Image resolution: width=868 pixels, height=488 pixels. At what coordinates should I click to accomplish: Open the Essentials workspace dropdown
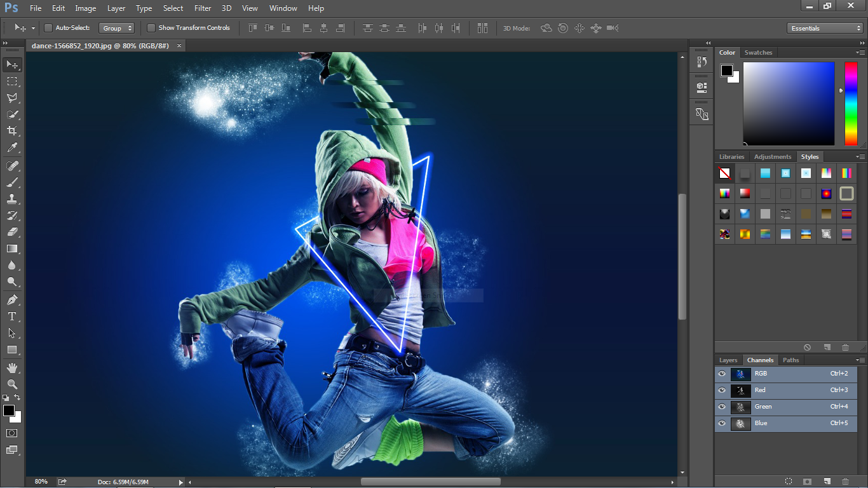pyautogui.click(x=824, y=28)
